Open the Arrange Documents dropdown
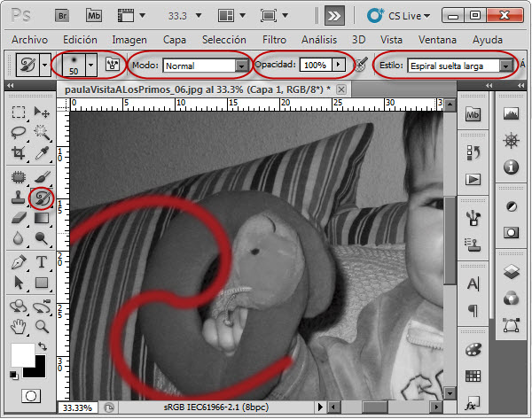This screenshot has height=419, width=532. (x=243, y=16)
